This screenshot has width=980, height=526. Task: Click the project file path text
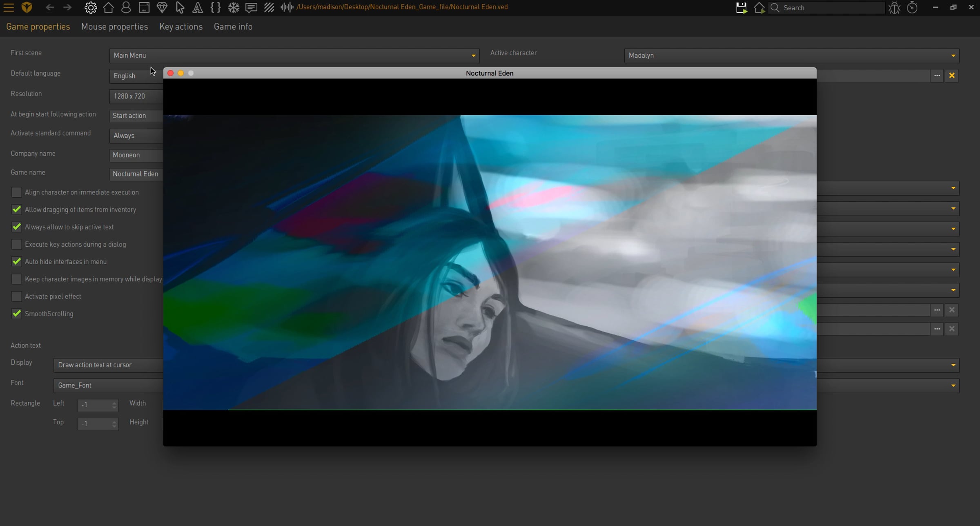tap(402, 7)
